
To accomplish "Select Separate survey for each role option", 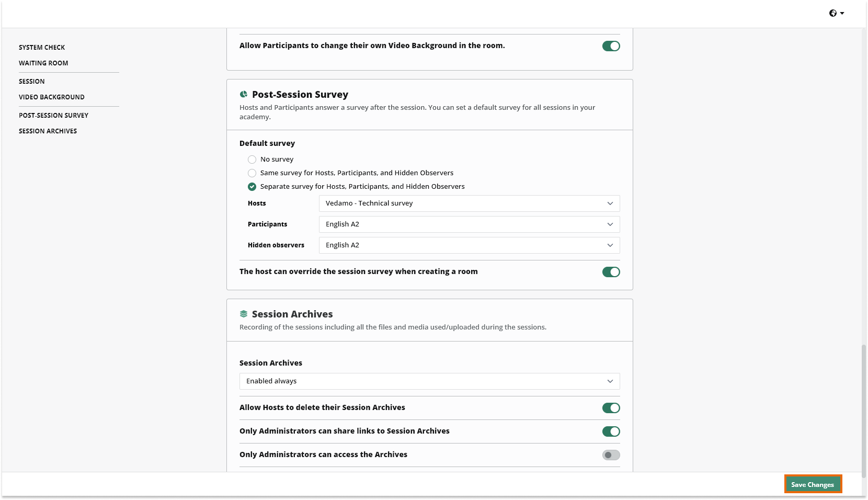I will click(x=252, y=187).
